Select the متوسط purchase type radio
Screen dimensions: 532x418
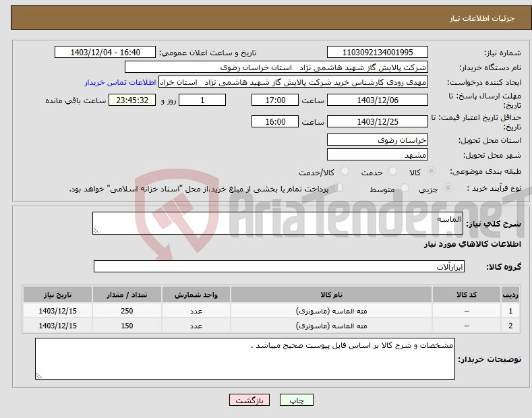click(405, 188)
